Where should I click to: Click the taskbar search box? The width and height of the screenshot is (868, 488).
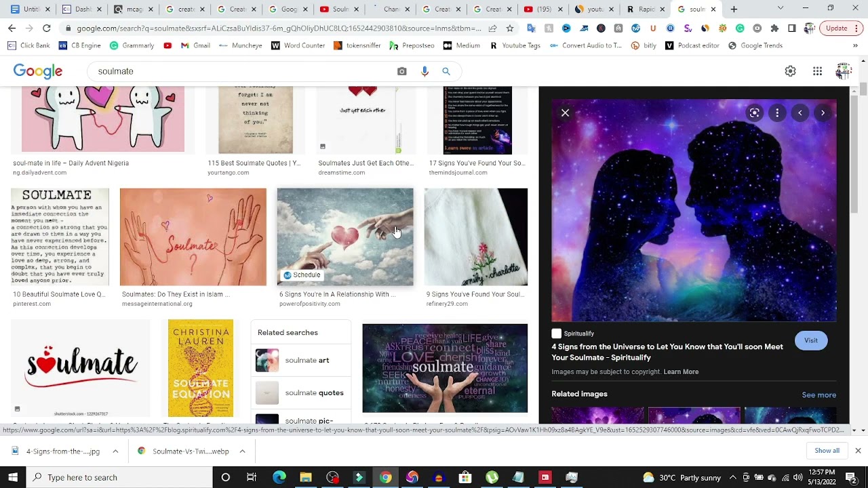(119, 477)
